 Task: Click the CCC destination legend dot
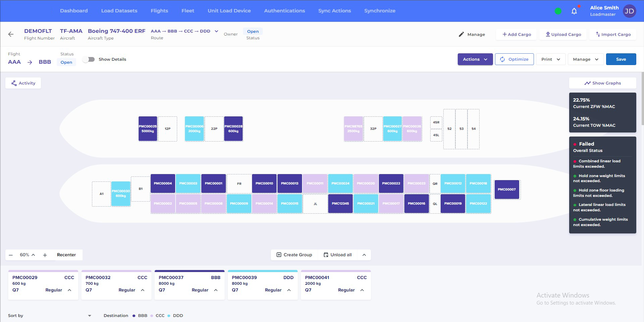[152, 316]
